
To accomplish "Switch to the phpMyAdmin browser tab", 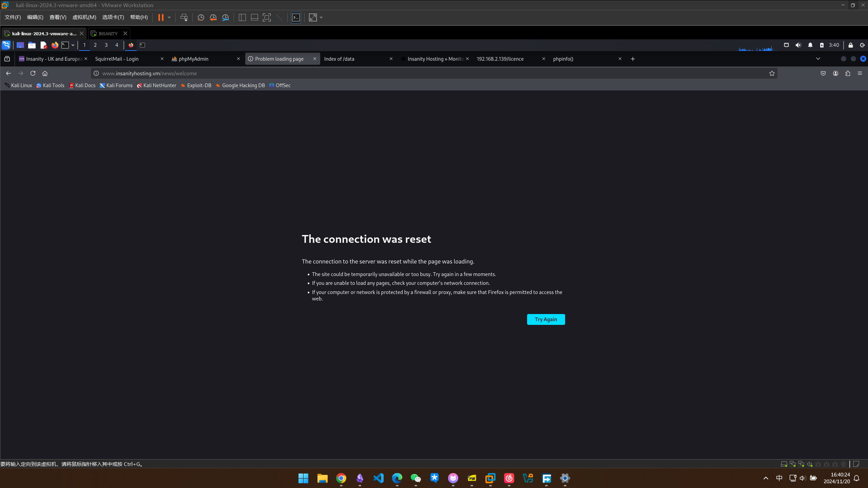I will pyautogui.click(x=193, y=59).
